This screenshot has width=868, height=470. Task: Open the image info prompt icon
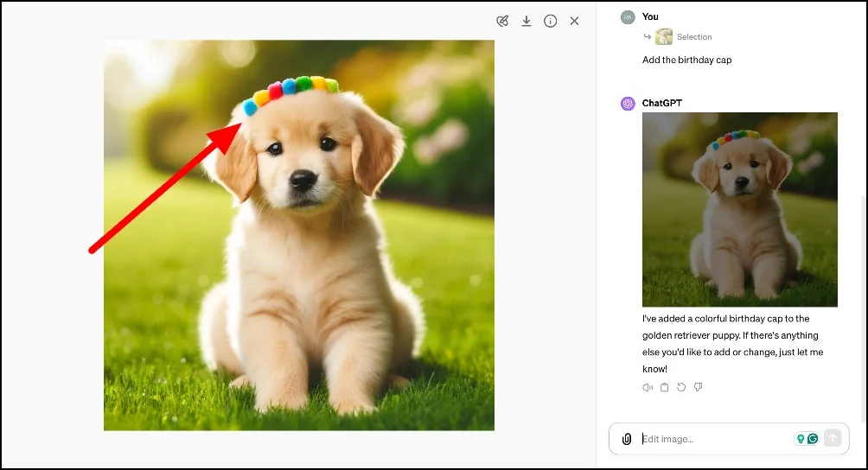[550, 21]
